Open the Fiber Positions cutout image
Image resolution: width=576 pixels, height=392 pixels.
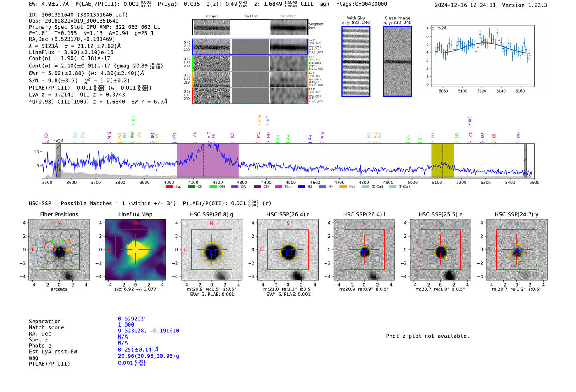pos(59,250)
